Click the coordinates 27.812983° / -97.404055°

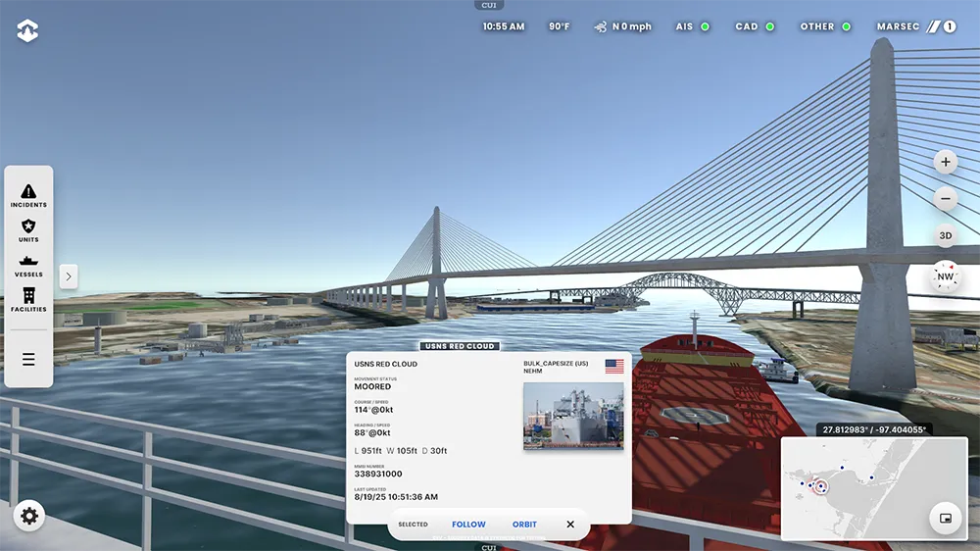[874, 429]
